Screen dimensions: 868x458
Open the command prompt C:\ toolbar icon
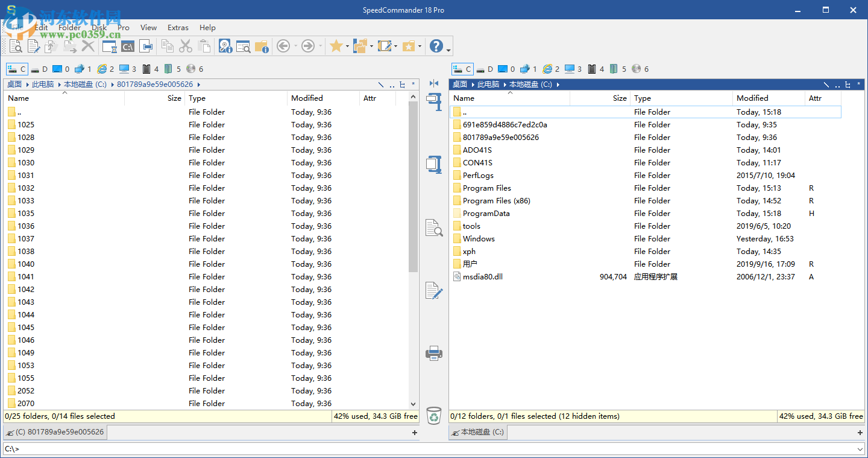(x=128, y=46)
